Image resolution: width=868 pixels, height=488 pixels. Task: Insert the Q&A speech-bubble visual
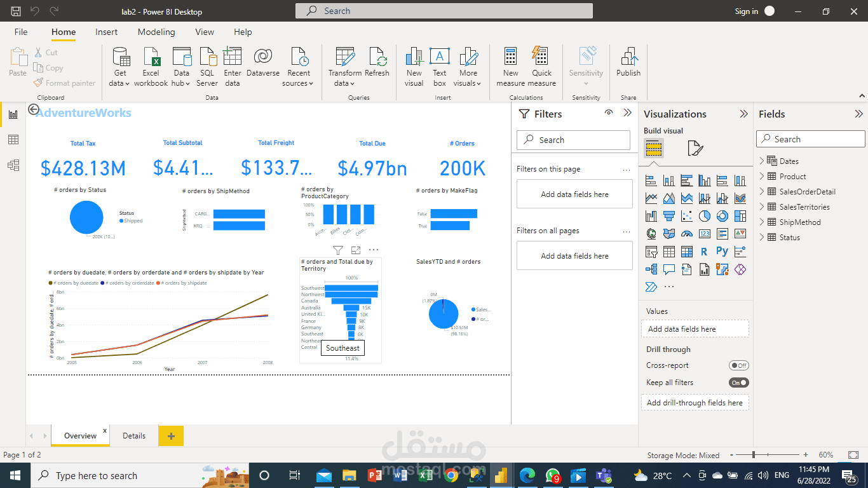coord(669,269)
